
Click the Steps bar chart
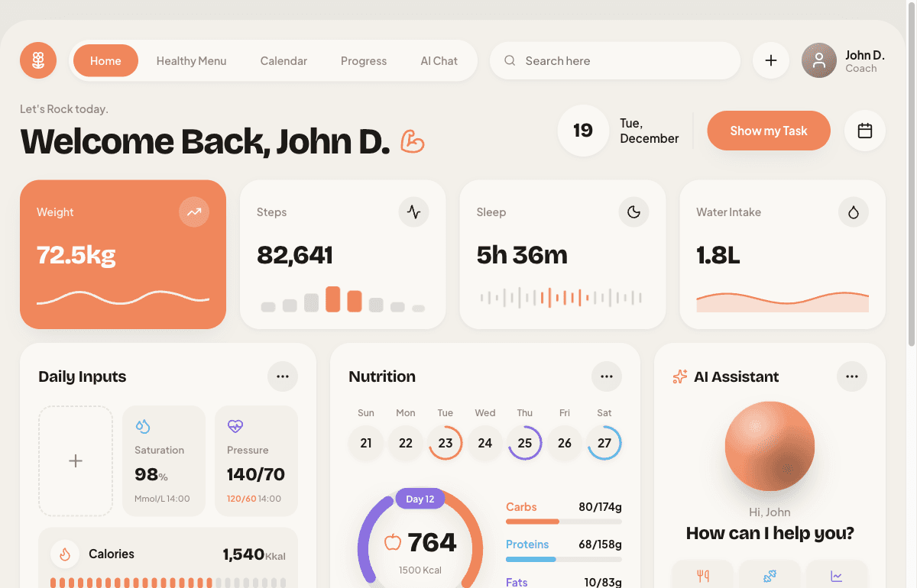click(x=343, y=299)
